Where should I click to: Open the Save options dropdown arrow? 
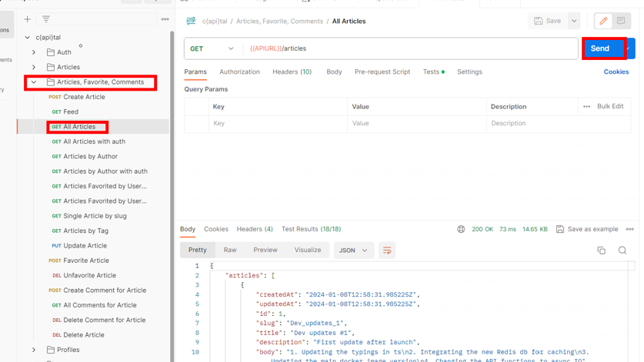pyautogui.click(x=574, y=21)
